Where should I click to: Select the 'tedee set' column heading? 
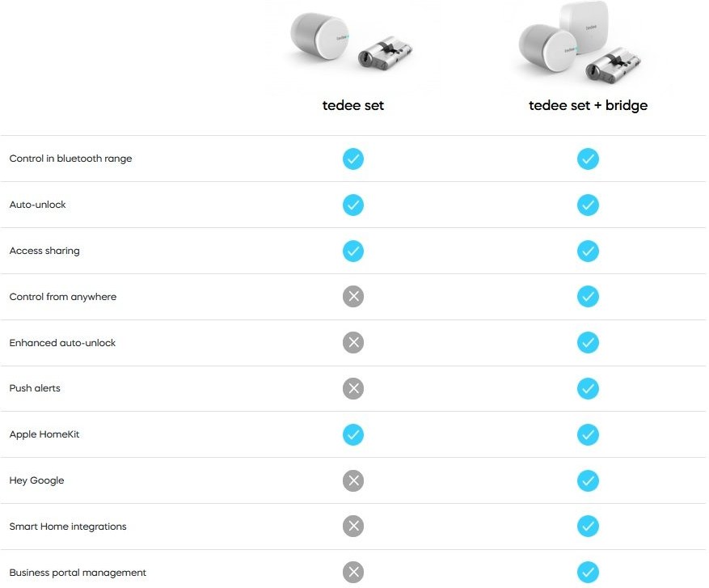[353, 106]
